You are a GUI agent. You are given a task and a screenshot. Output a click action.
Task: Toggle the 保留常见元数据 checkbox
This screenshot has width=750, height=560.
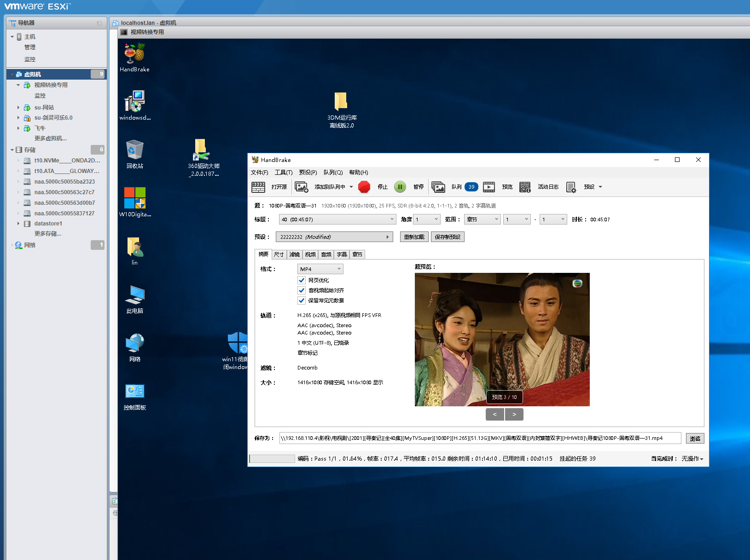tap(302, 300)
